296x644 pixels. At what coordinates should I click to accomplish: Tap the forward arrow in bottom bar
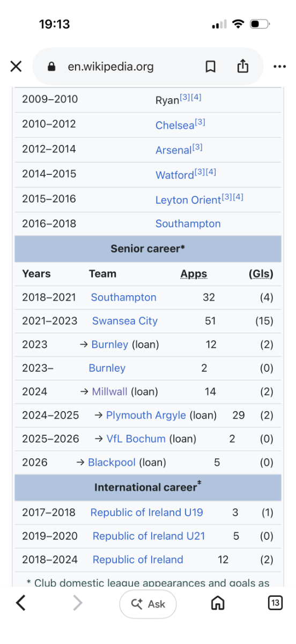[x=78, y=603]
